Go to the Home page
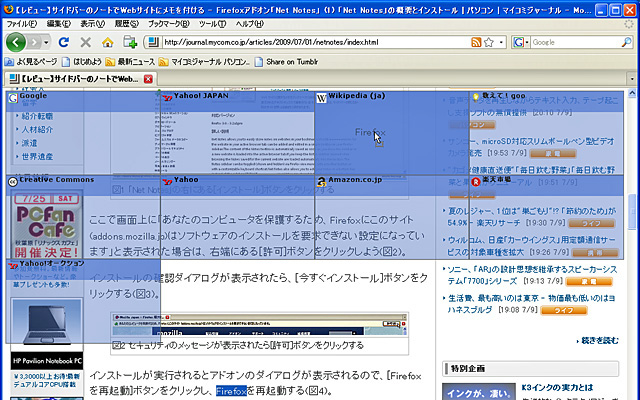 click(x=108, y=42)
